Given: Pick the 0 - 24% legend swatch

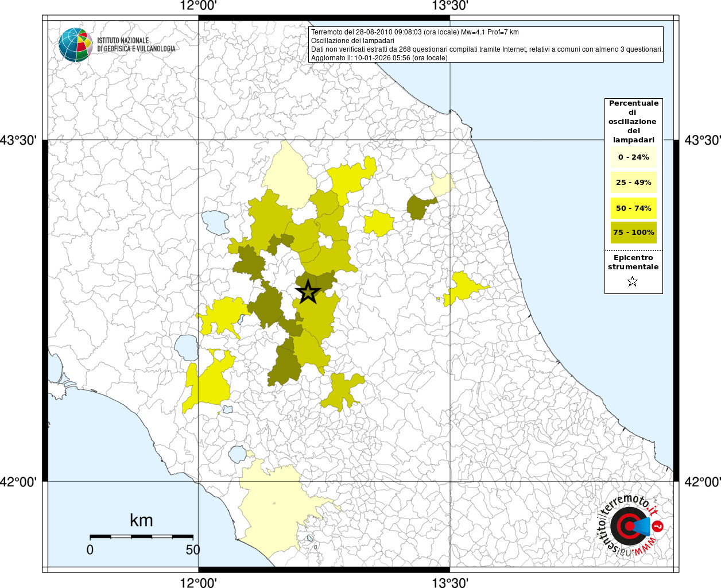Looking at the screenshot, I should (633, 157).
